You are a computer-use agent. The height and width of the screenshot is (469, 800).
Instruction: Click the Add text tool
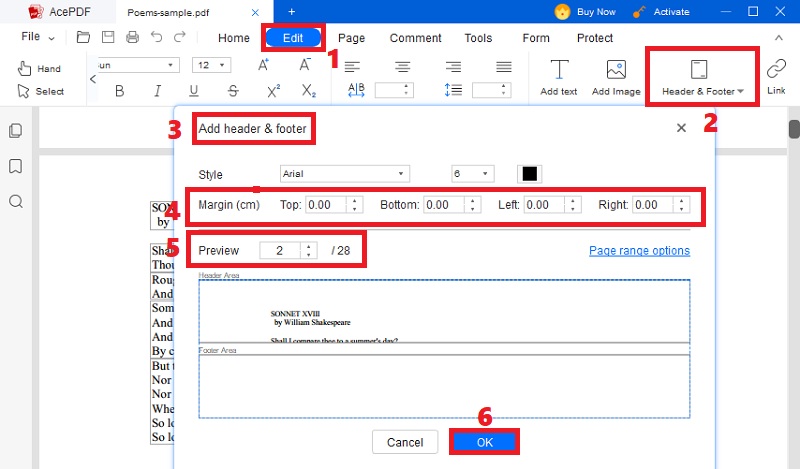point(559,77)
